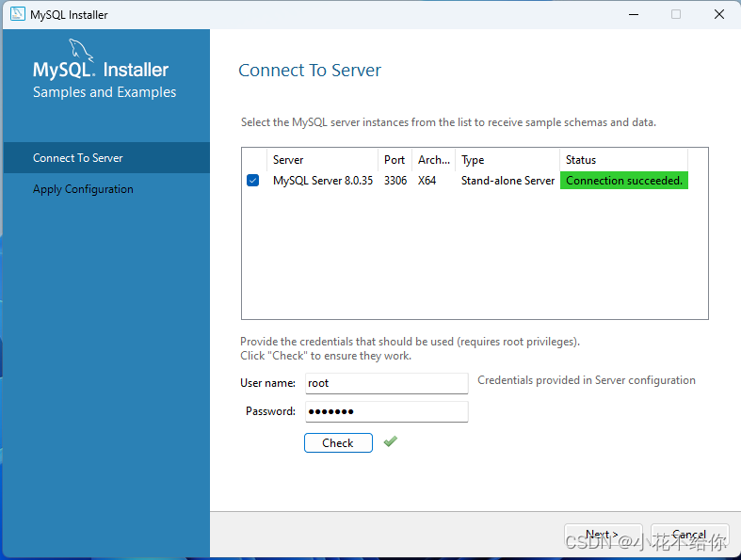Click the X64 architecture cell
741x560 pixels.
click(x=427, y=181)
